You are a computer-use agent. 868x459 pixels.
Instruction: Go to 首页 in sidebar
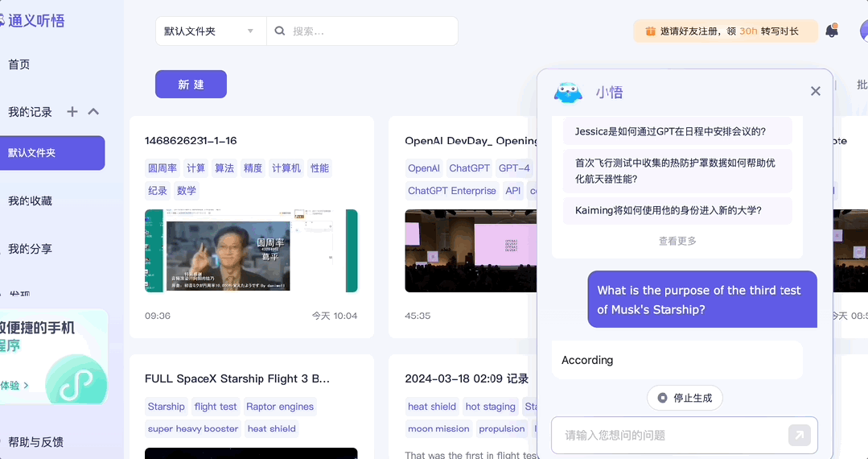[19, 64]
